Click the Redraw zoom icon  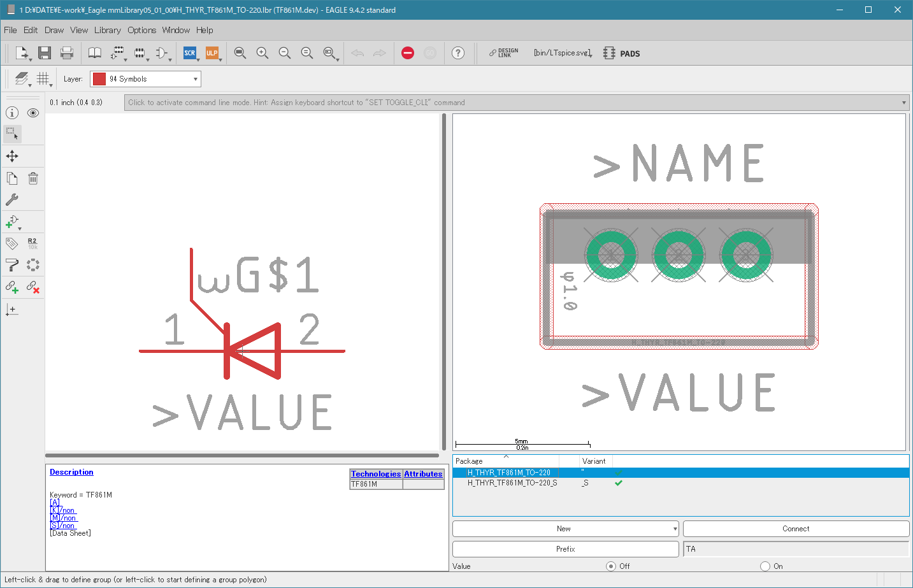307,53
